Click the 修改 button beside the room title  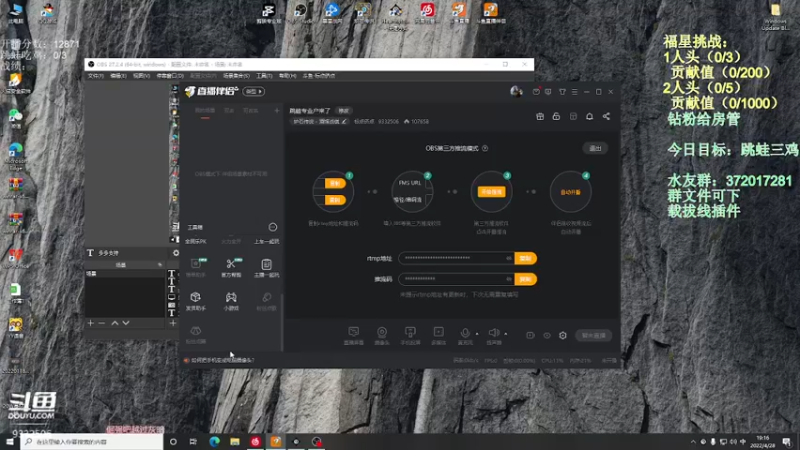point(343,111)
